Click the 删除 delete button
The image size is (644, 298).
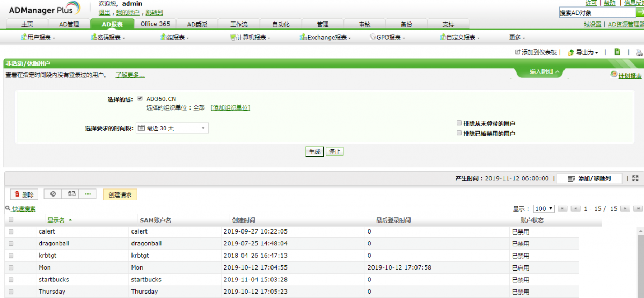[24, 194]
